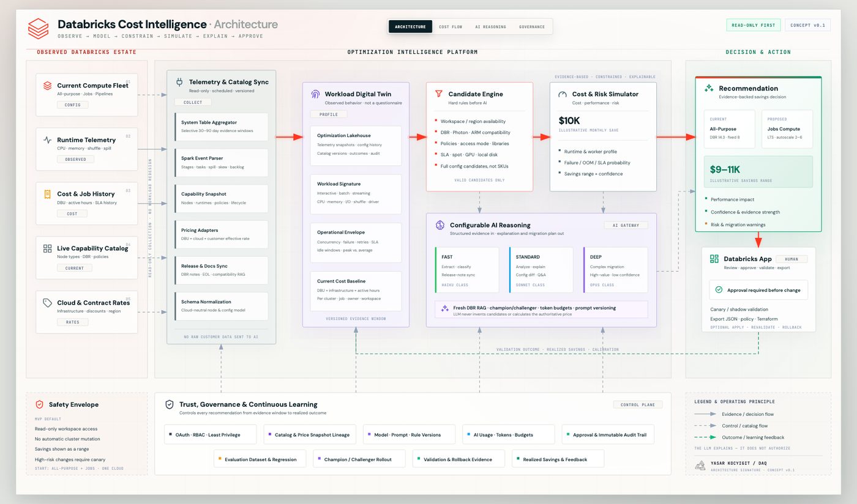Image resolution: width=857 pixels, height=504 pixels.
Task: Click the HUMAN badge next to Databricks App
Action: [792, 259]
